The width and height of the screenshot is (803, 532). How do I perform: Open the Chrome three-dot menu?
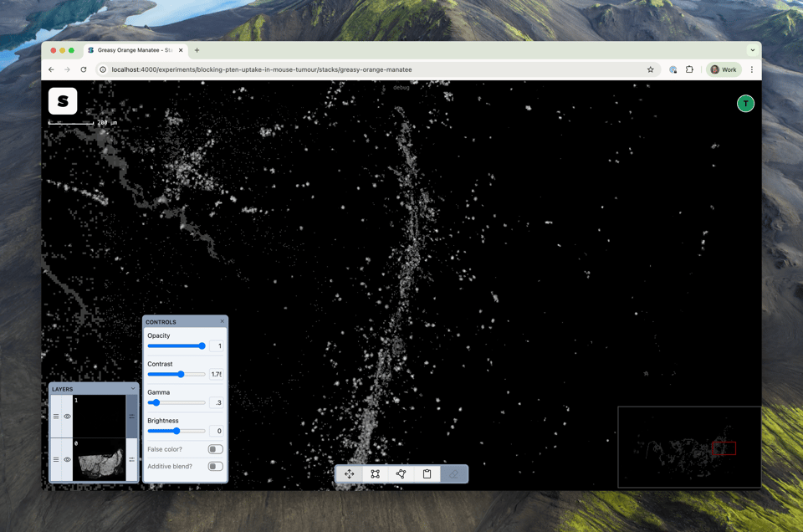[752, 69]
